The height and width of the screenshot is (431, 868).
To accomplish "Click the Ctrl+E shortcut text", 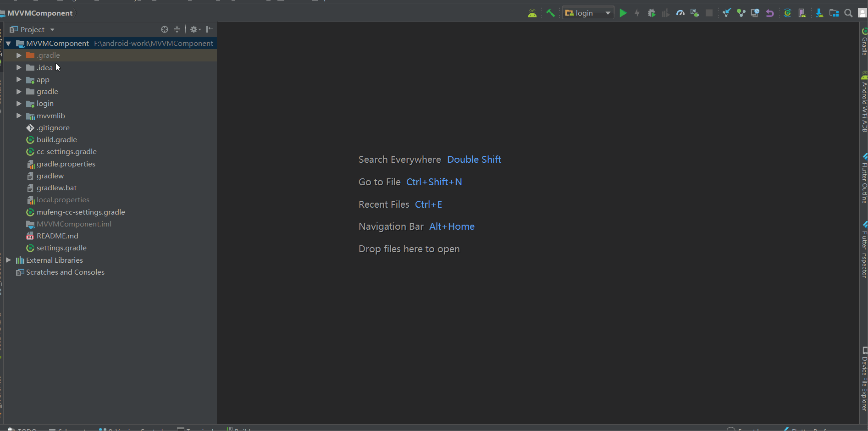I will (429, 204).
